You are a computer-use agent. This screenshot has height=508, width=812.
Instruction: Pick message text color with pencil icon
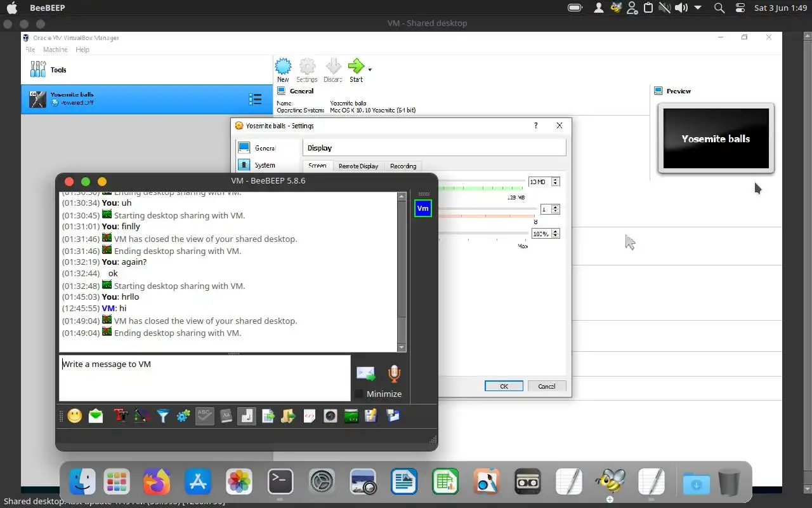click(142, 416)
